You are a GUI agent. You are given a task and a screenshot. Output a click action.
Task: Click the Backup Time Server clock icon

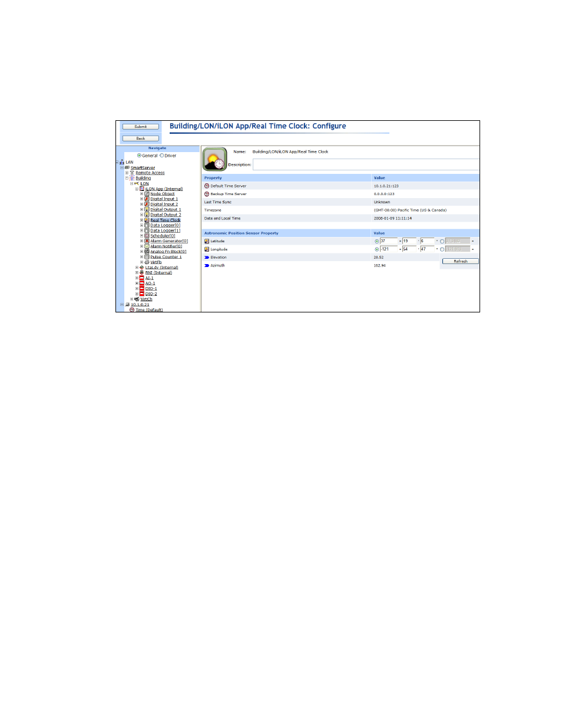point(207,194)
